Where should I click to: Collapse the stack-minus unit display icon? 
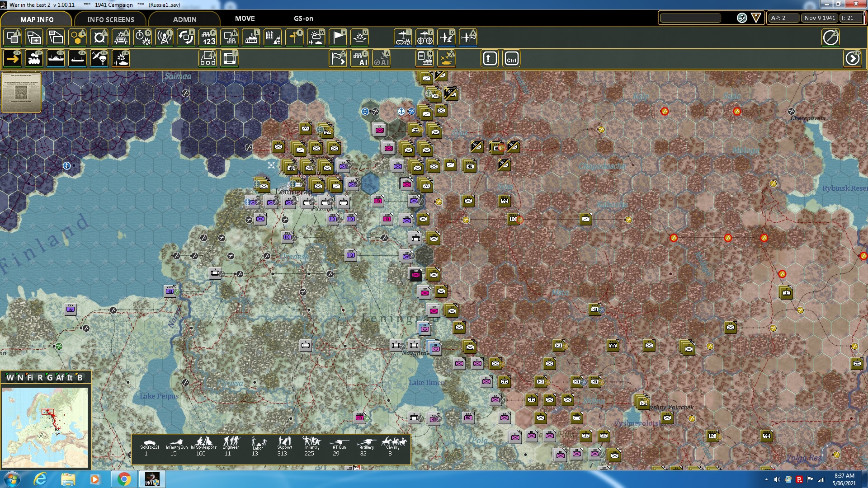tap(56, 38)
